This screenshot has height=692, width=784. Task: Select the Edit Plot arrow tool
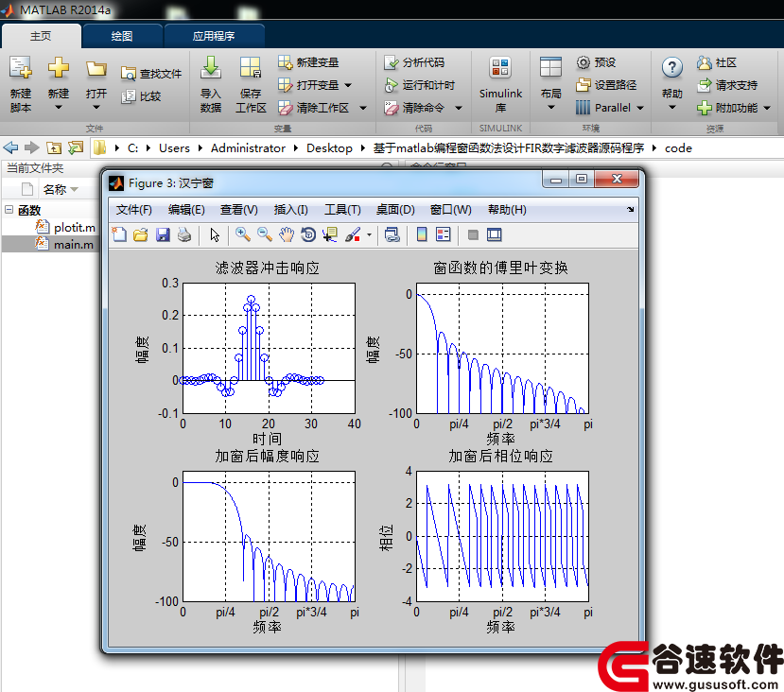coord(215,234)
